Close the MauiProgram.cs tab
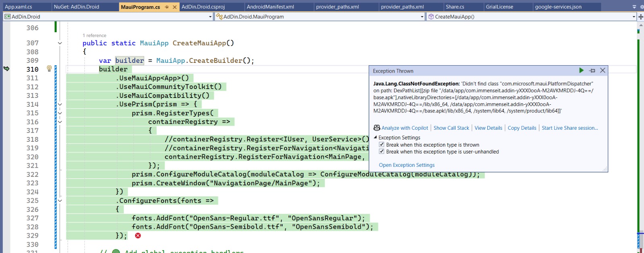The height and width of the screenshot is (253, 644). pos(175,7)
